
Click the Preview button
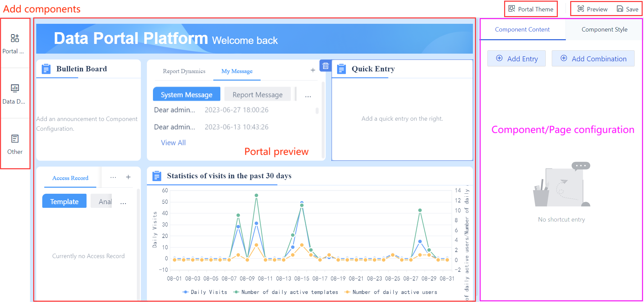point(593,9)
